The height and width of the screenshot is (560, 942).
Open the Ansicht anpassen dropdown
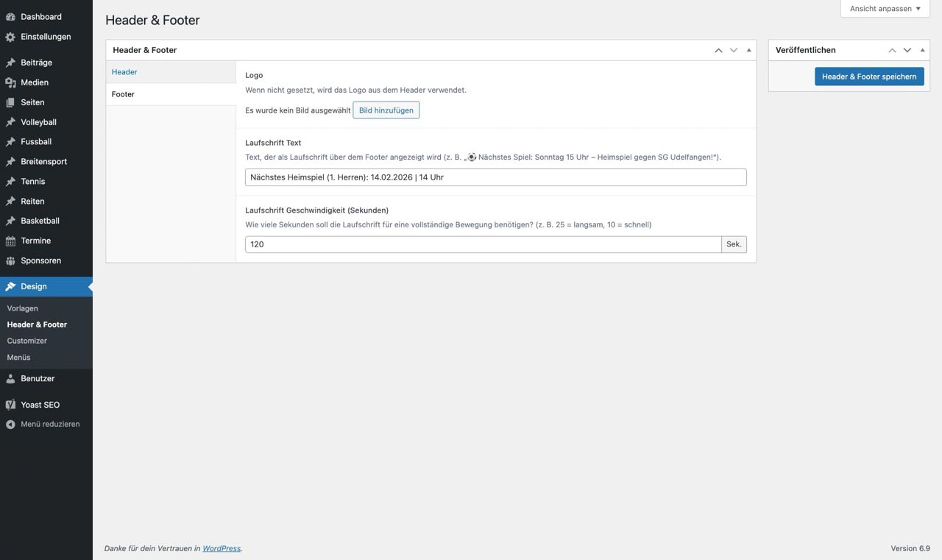(885, 9)
